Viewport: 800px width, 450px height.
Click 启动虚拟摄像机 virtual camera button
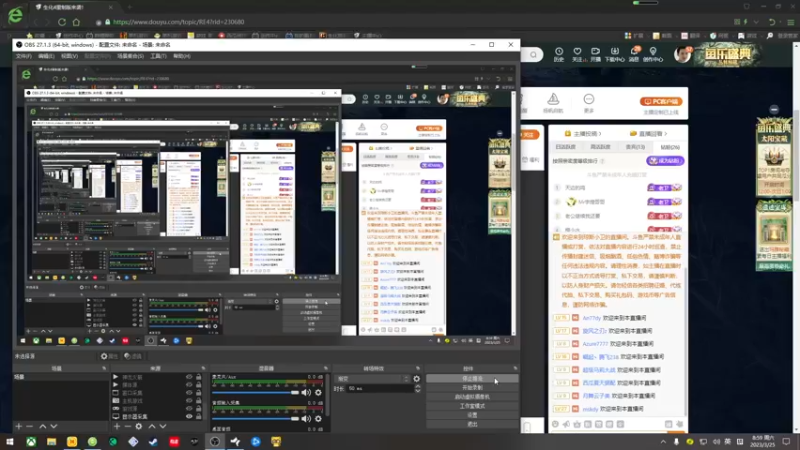[472, 397]
